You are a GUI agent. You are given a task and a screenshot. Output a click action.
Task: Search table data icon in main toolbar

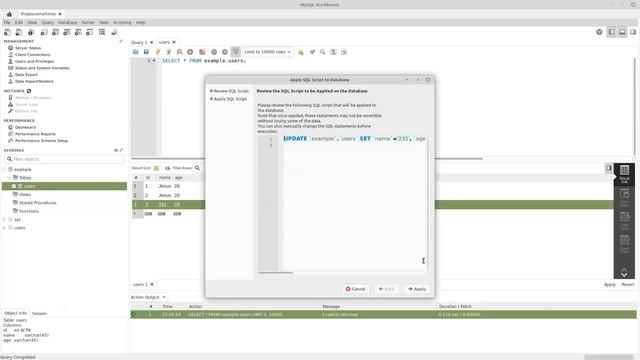102,32
